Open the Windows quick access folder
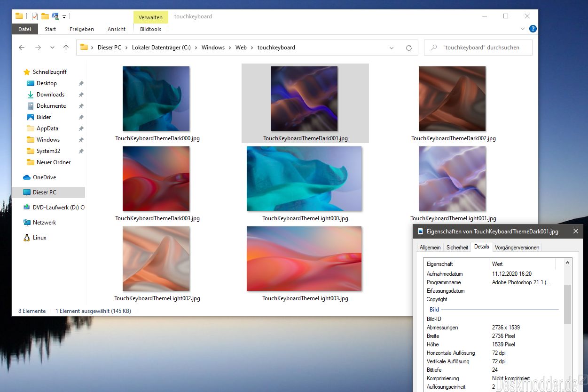Viewport: 588px width, 392px height. tap(48, 140)
